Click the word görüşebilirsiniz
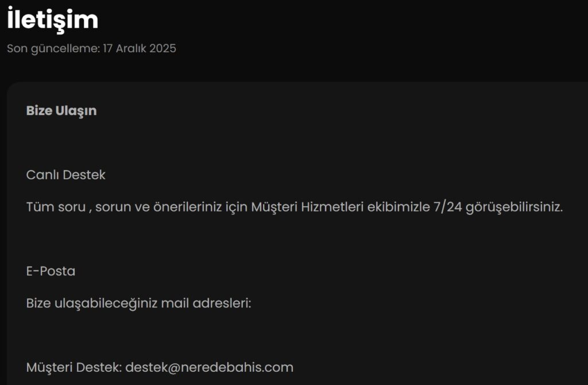 coord(514,207)
